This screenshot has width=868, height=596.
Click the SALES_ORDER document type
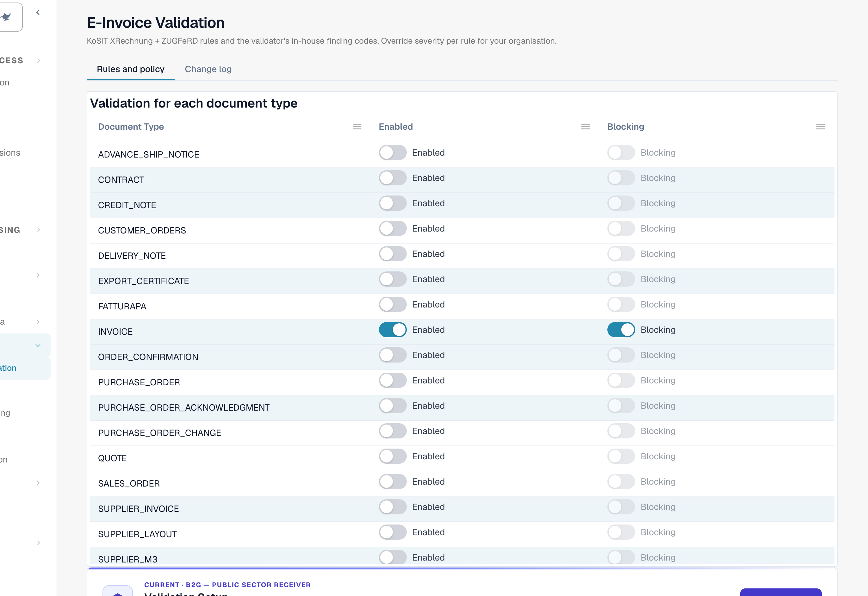click(129, 484)
